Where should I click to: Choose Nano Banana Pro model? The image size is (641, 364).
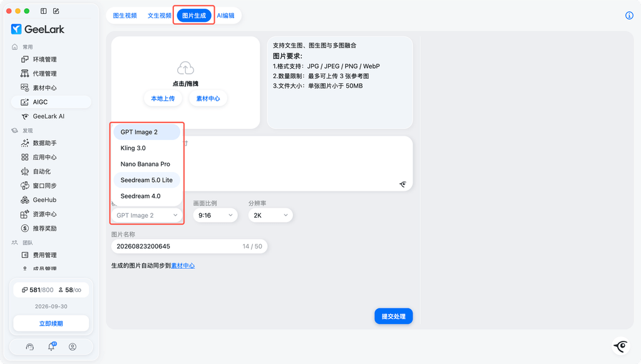coord(146,164)
